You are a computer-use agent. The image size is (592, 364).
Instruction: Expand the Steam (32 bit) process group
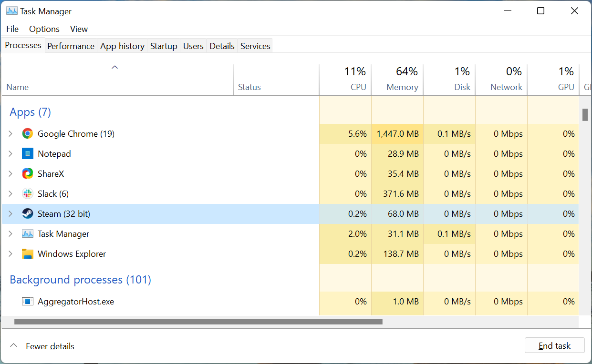point(10,214)
